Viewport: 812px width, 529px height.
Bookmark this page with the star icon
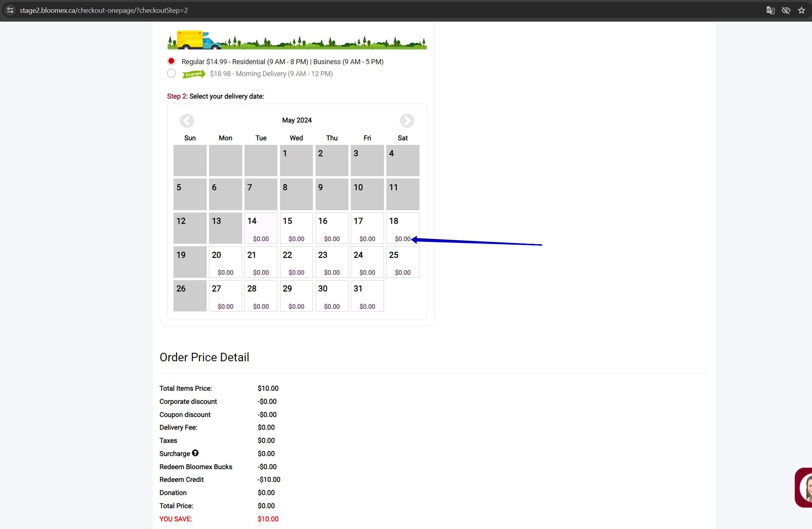tap(802, 10)
